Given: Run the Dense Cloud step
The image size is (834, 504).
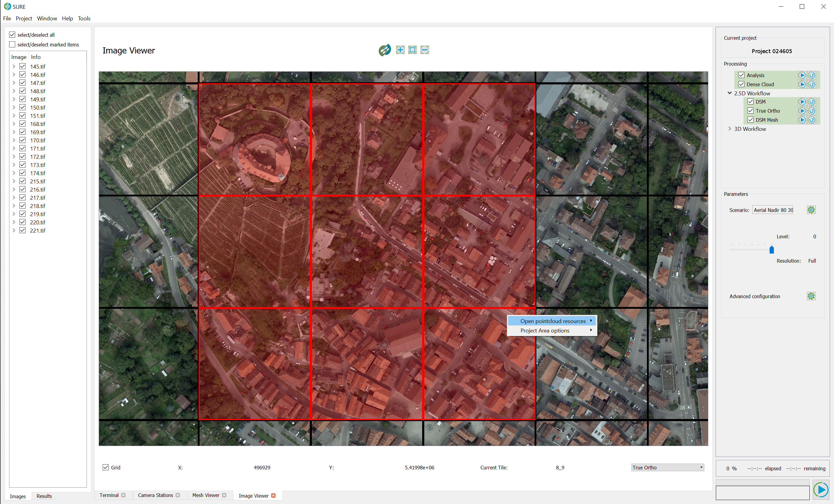Looking at the screenshot, I should [802, 84].
